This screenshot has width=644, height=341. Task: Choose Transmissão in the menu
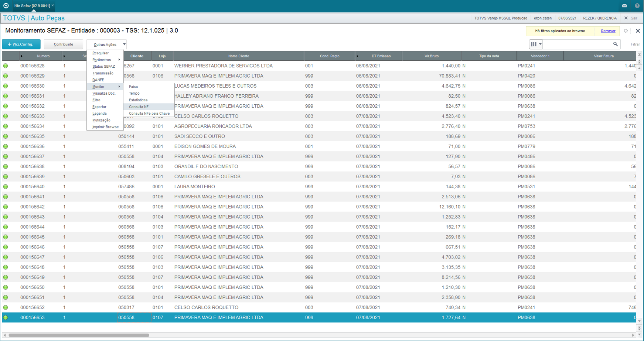click(105, 73)
